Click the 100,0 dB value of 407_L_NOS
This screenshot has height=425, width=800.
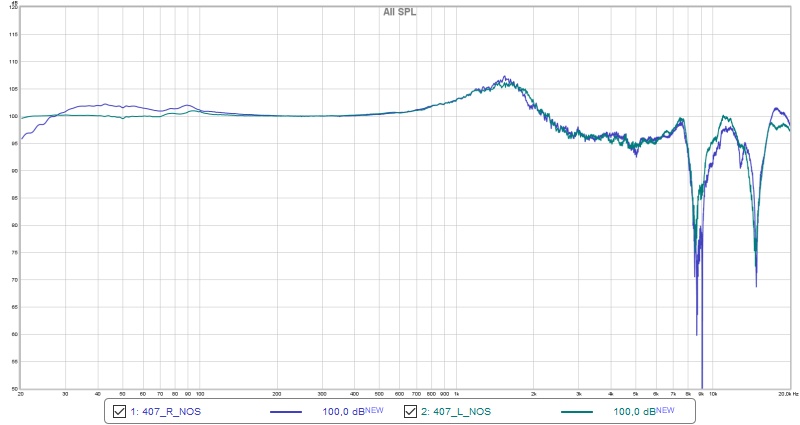tap(633, 411)
